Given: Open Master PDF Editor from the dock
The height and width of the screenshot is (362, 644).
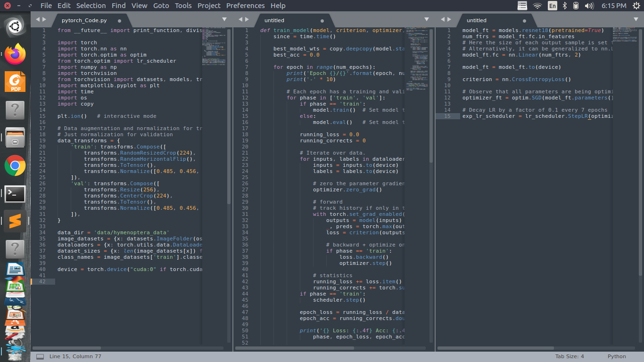Looking at the screenshot, I should pyautogui.click(x=15, y=82).
